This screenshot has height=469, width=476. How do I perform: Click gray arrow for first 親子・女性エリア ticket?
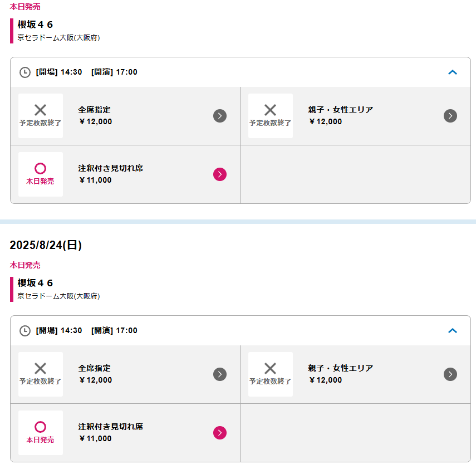click(x=450, y=116)
